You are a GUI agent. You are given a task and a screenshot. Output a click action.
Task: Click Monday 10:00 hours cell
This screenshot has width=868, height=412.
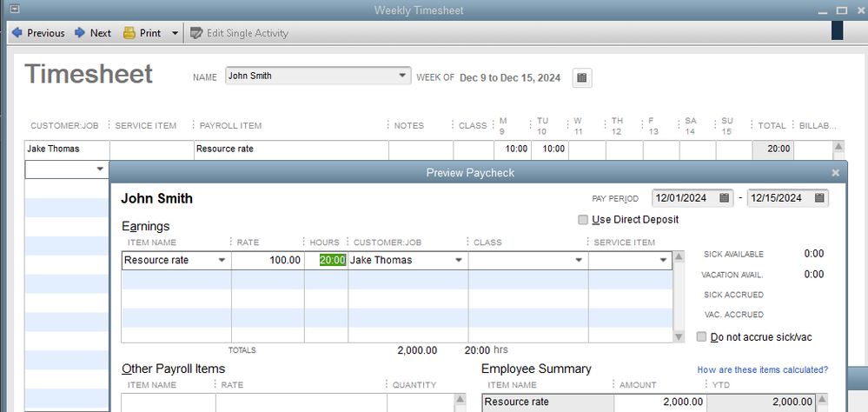(513, 149)
